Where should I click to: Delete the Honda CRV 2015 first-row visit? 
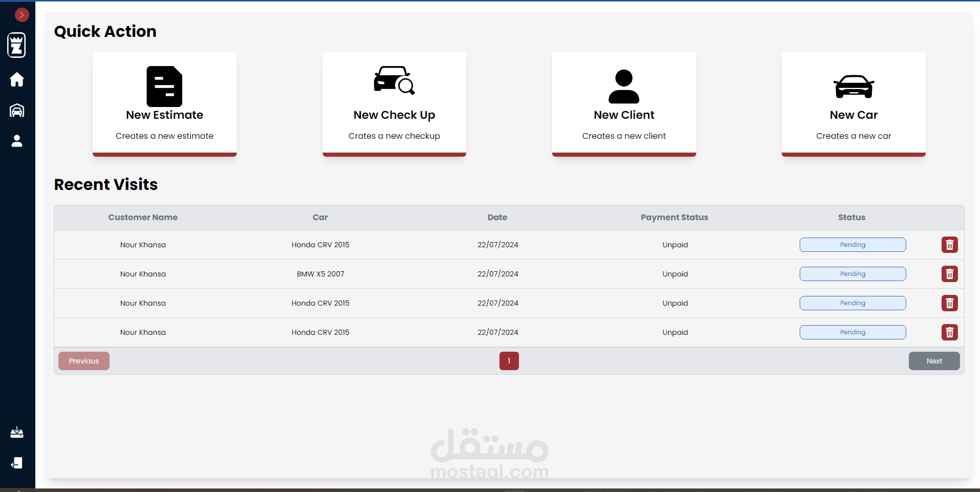[949, 245]
